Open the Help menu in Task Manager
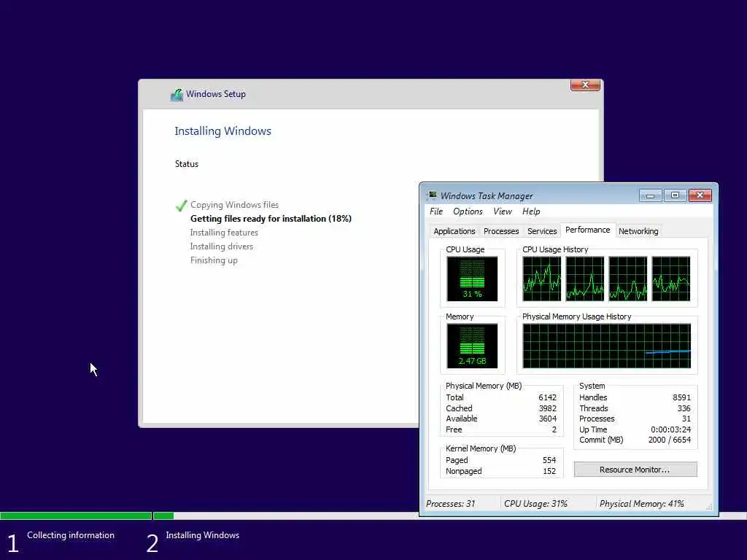 pyautogui.click(x=531, y=211)
